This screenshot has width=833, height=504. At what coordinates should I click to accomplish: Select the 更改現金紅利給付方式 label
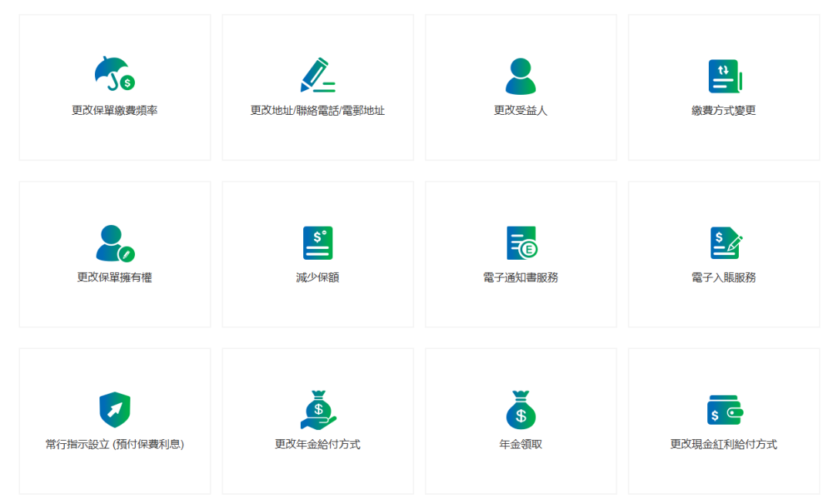tap(723, 445)
